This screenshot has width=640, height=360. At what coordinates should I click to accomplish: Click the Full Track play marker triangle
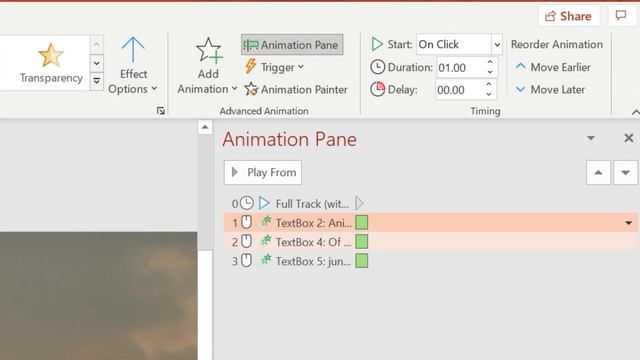pyautogui.click(x=359, y=203)
